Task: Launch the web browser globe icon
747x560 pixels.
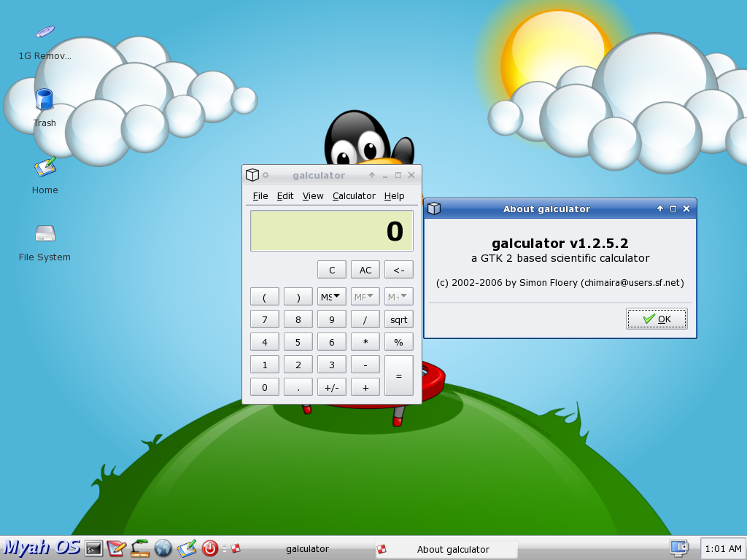Action: (163, 548)
